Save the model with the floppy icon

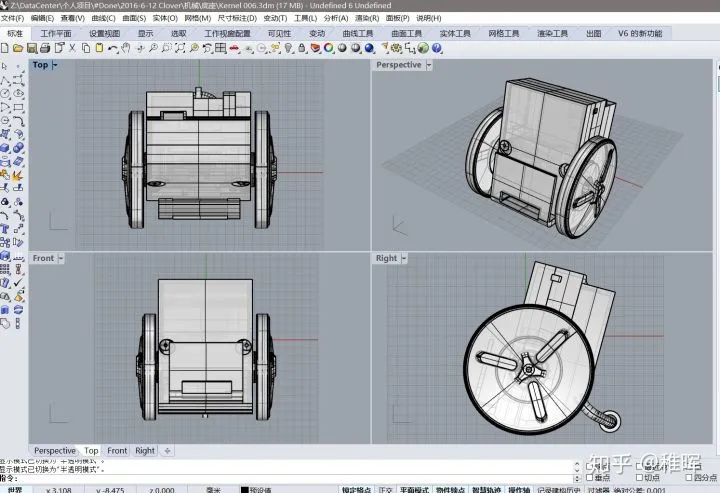tap(32, 48)
